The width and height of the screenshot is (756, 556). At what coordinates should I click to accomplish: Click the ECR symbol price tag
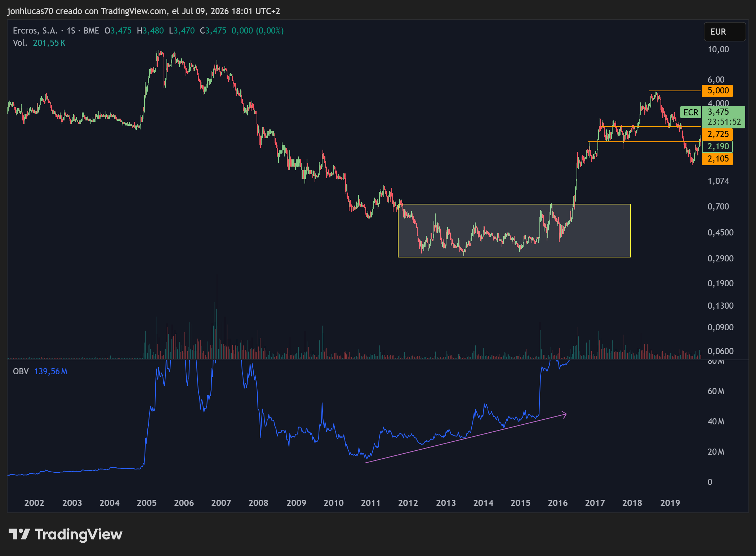tap(690, 112)
